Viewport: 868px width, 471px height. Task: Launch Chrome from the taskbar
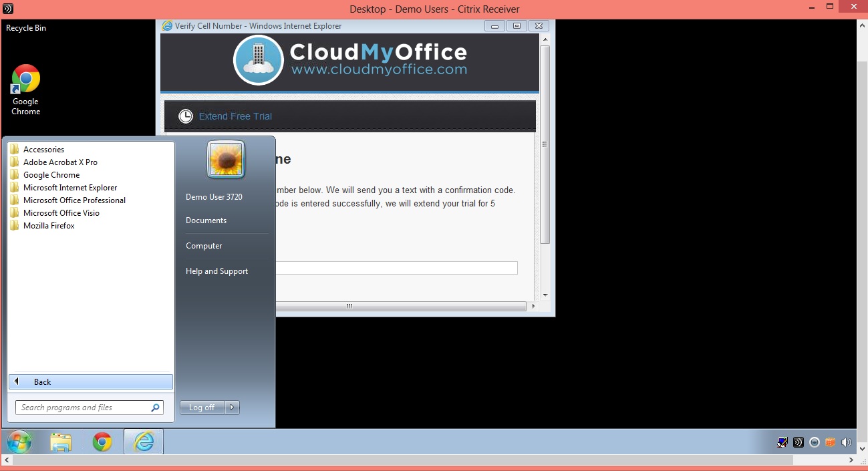(102, 442)
